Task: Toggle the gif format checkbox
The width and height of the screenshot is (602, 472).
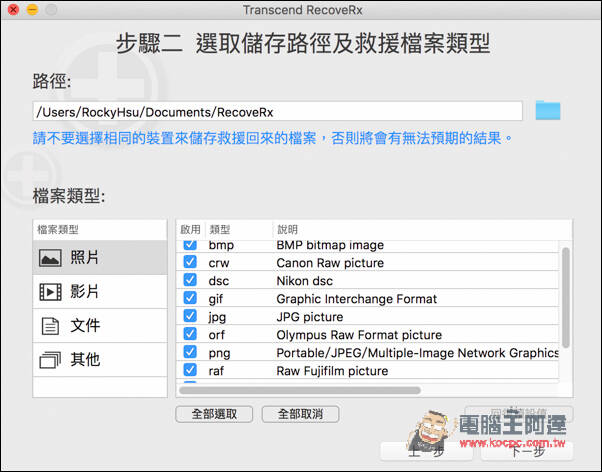Action: (x=190, y=298)
